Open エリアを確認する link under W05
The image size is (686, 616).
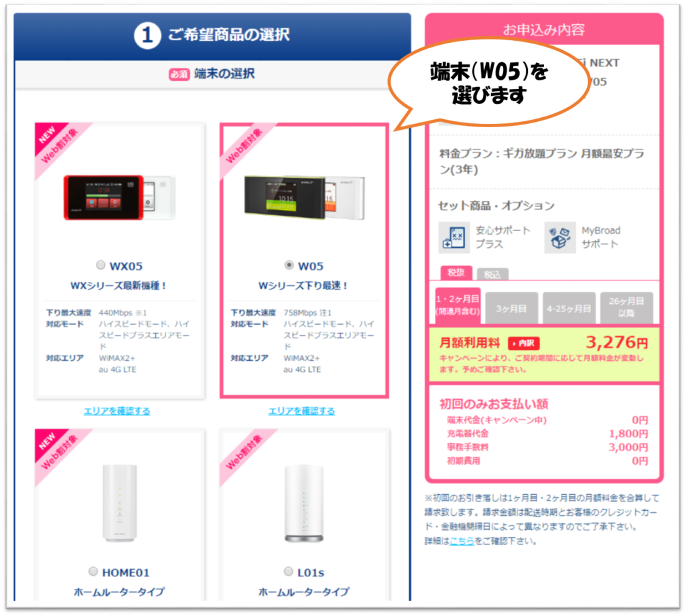(x=301, y=411)
